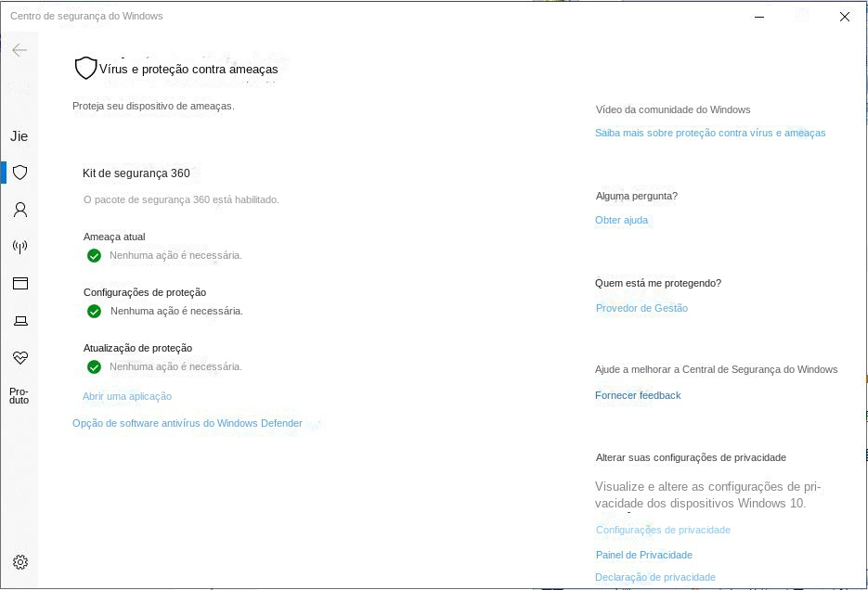Open firewall and network protection icon
The image size is (868, 590).
point(19,247)
